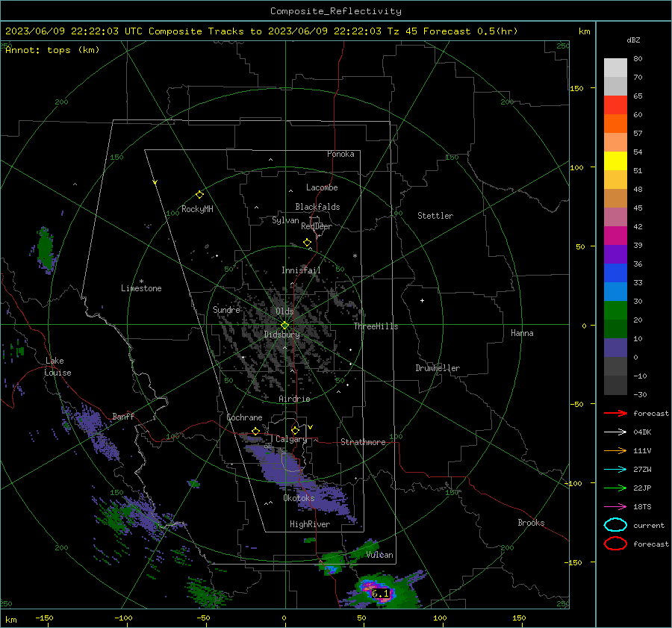Click the HighRiver town label
This screenshot has width=672, height=628.
point(310,524)
